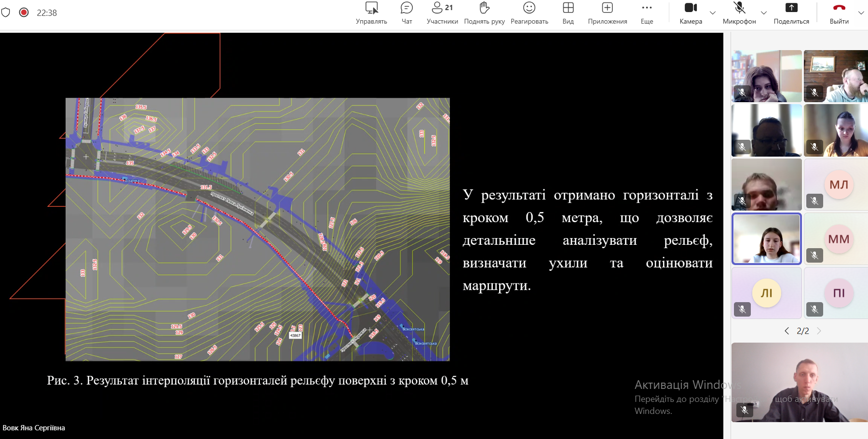Change layout using the Вид icon
Screen dimensions: 868x439
click(568, 13)
